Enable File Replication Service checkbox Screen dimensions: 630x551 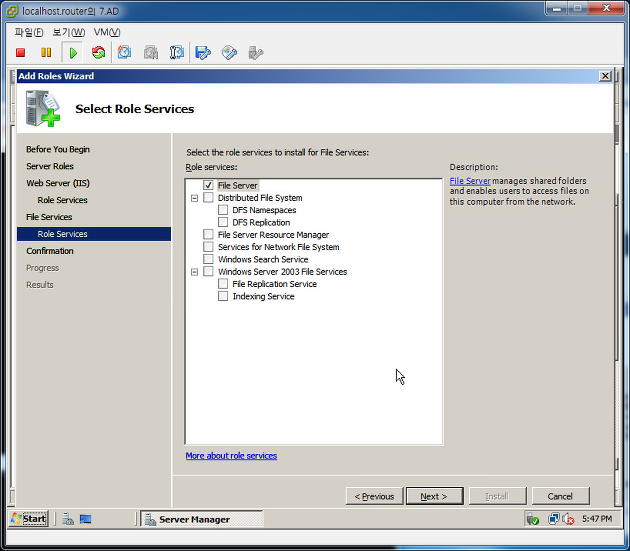tap(223, 284)
